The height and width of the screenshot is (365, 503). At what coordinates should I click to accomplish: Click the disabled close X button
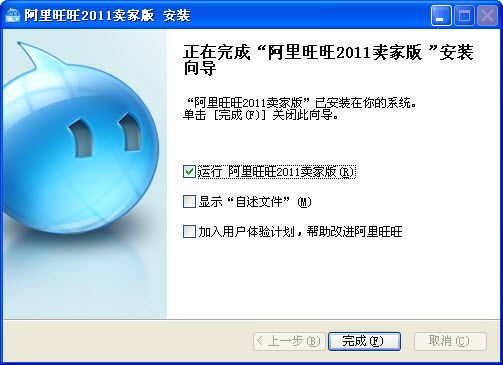click(x=487, y=16)
